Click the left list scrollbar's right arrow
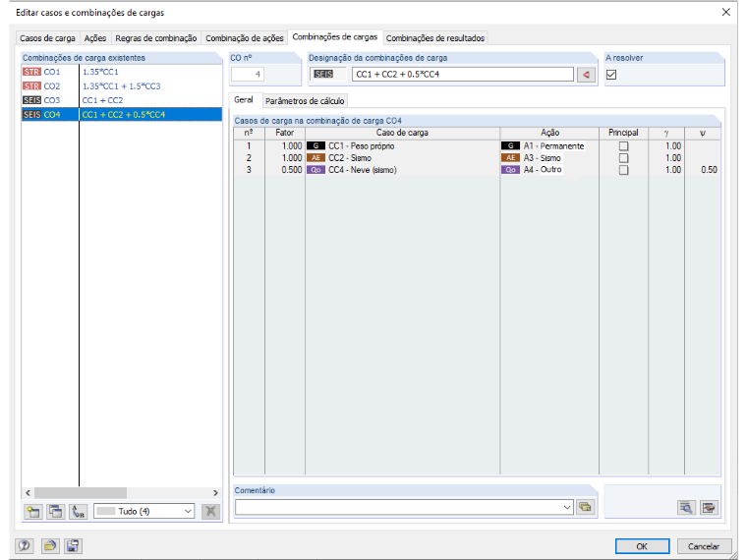 click(215, 493)
